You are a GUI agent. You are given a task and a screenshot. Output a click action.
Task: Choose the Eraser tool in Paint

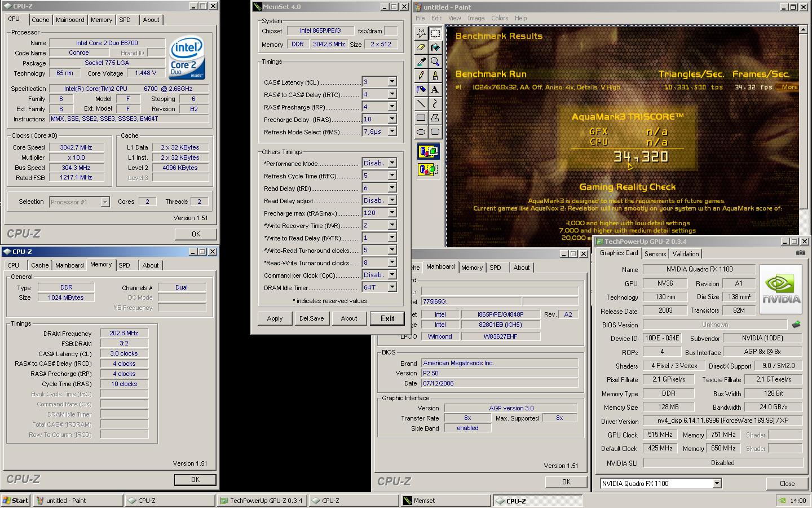coord(421,47)
